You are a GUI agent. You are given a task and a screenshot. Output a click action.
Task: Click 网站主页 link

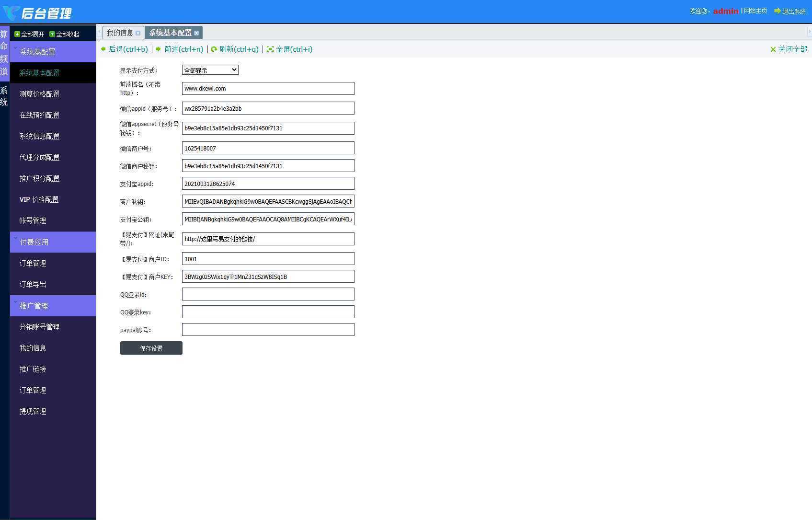755,11
